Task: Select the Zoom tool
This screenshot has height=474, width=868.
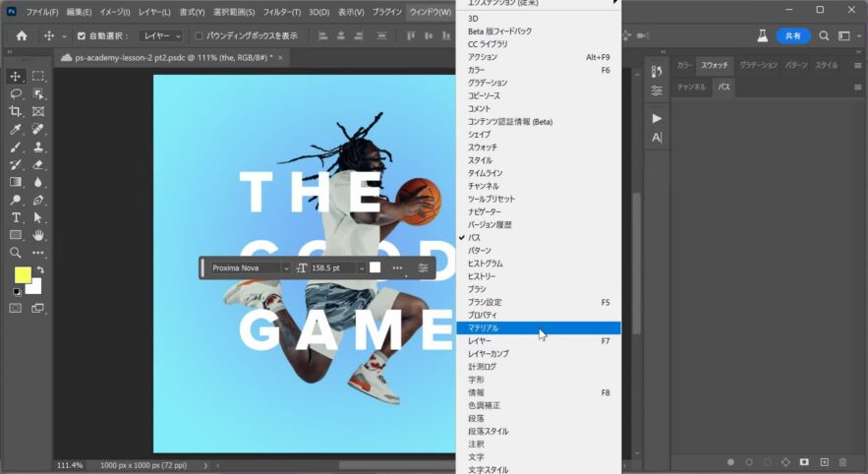Action: coord(16,253)
